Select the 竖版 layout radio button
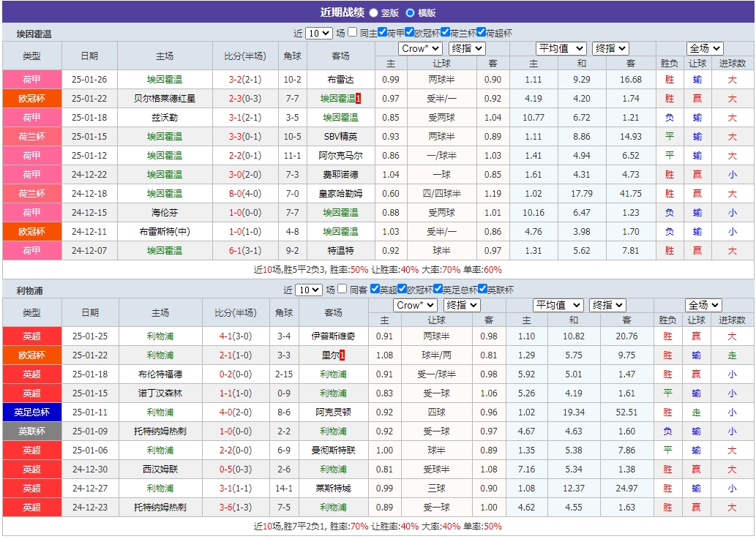Viewport: 756px width, 539px height. (373, 12)
